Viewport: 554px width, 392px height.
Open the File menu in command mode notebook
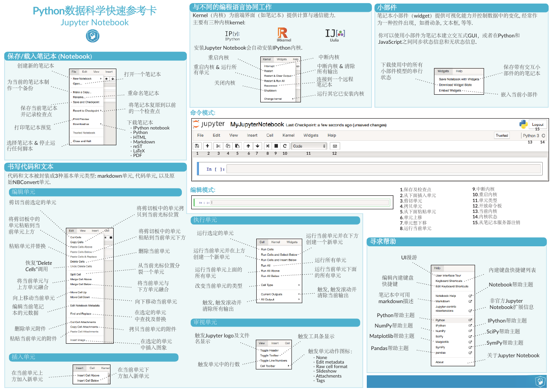tap(200, 135)
